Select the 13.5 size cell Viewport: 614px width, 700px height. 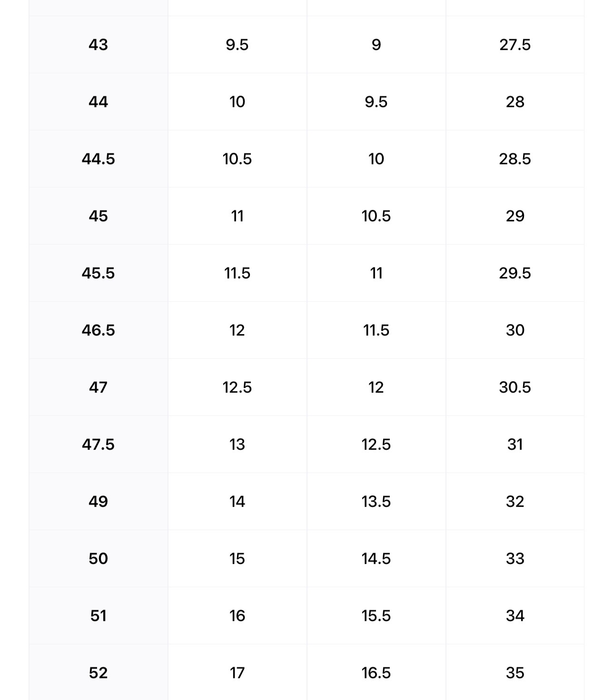(376, 502)
